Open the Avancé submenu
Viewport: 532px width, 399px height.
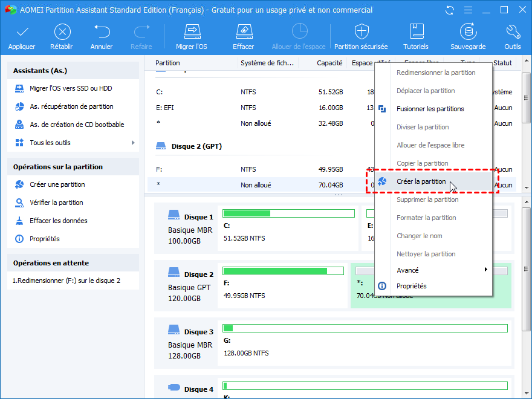pyautogui.click(x=433, y=270)
